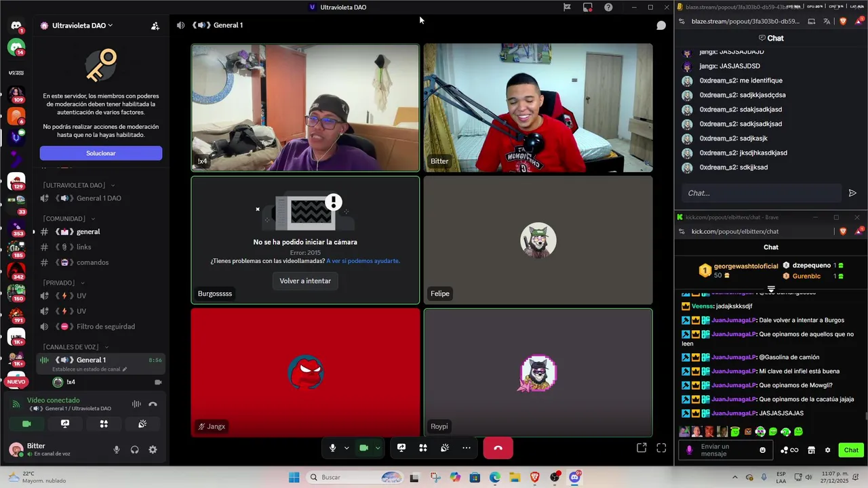Screen dimensions: 868x488
Task: Click the blaze.stream Chat message input
Action: pyautogui.click(x=761, y=193)
